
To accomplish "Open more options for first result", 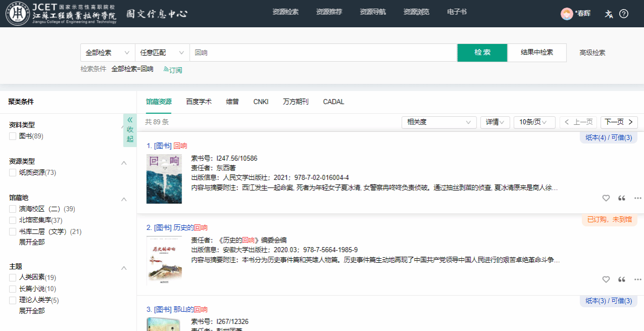I will tap(637, 198).
